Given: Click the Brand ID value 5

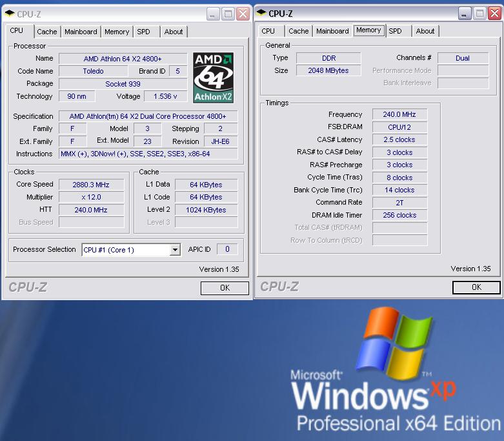Looking at the screenshot, I should [x=177, y=71].
